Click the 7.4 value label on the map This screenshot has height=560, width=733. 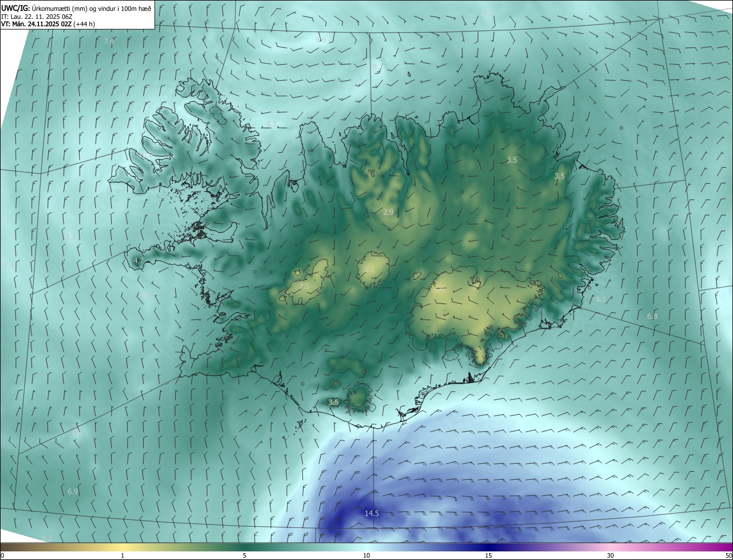click(x=109, y=41)
